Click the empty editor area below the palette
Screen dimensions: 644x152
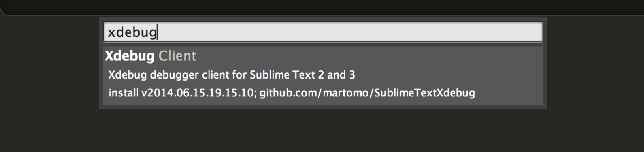323,130
